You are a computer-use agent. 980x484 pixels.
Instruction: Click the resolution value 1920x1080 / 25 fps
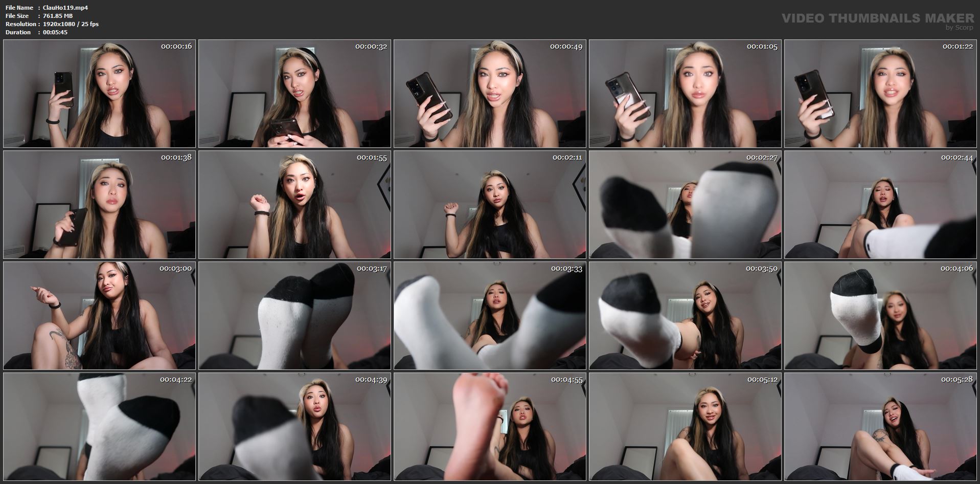click(x=71, y=24)
